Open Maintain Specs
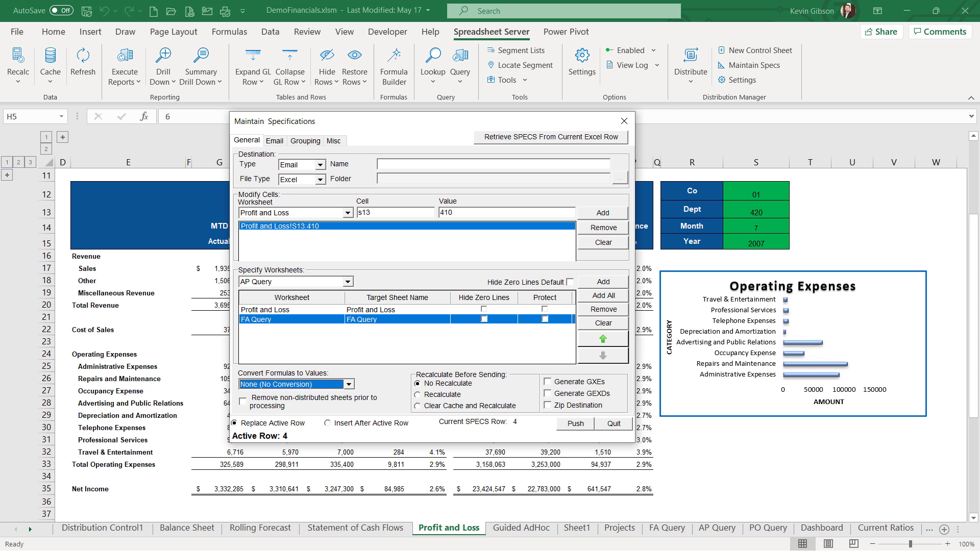The width and height of the screenshot is (980, 551). [749, 65]
